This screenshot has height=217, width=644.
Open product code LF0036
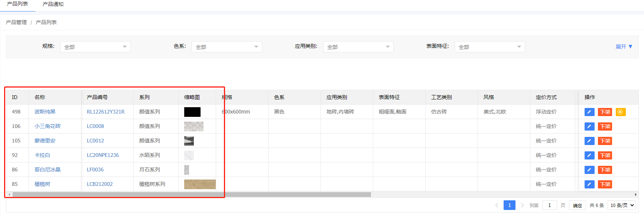coord(95,170)
